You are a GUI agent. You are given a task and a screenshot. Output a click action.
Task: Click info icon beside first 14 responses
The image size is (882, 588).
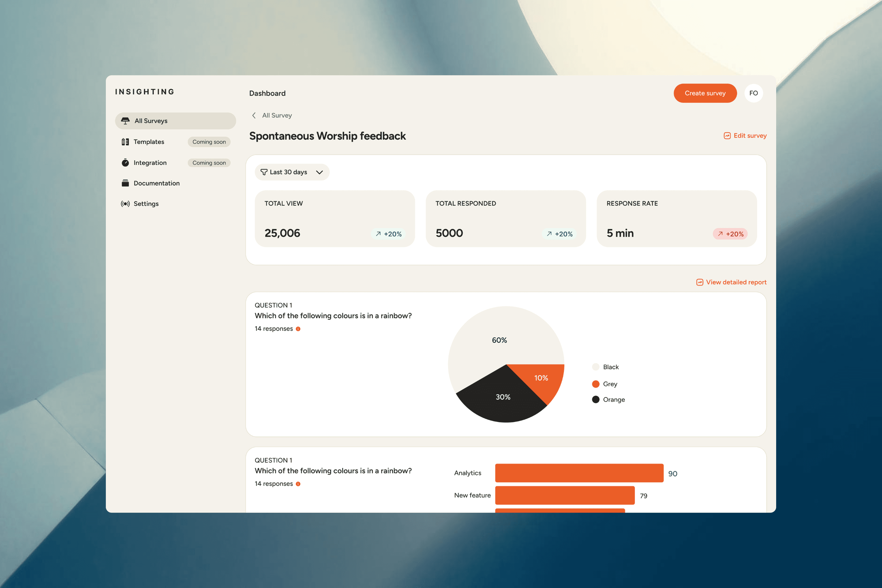point(298,329)
